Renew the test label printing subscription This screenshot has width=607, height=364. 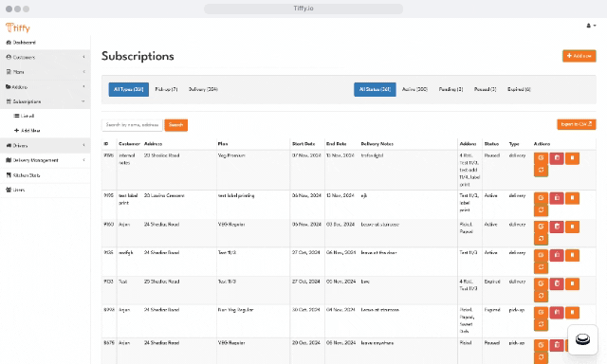point(541,210)
